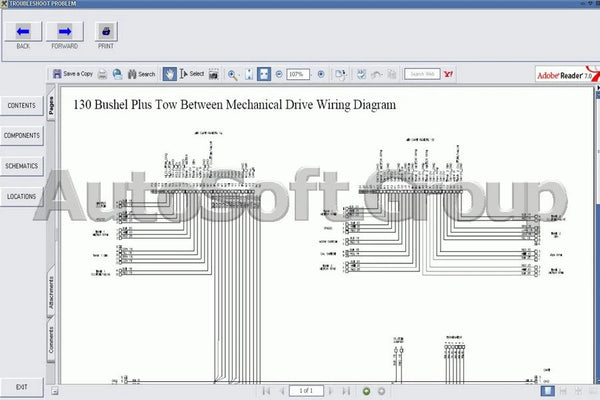Click the CONTENTS button
The width and height of the screenshot is (600, 400).
(22, 105)
